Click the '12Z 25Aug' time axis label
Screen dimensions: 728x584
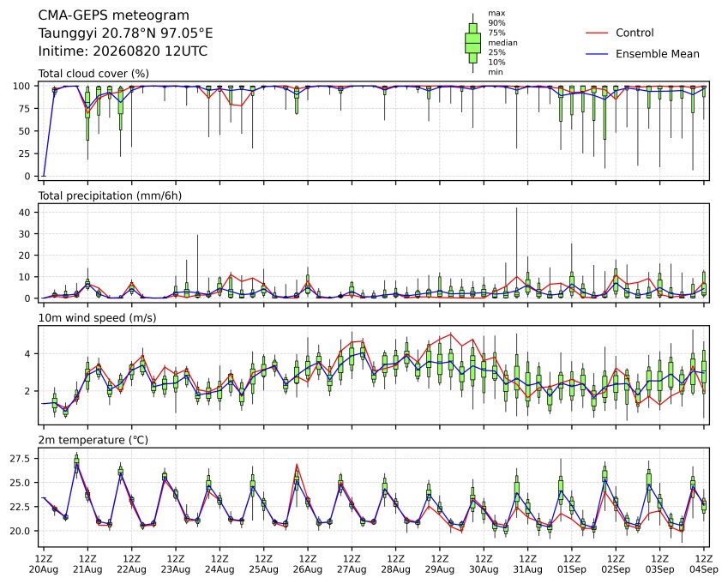click(264, 564)
